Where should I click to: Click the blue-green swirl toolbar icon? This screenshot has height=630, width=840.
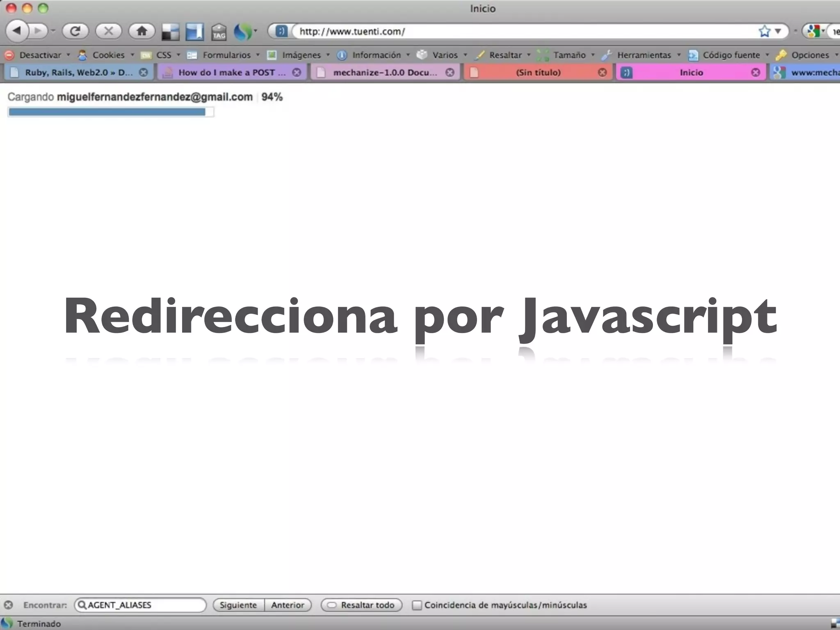[x=242, y=32]
